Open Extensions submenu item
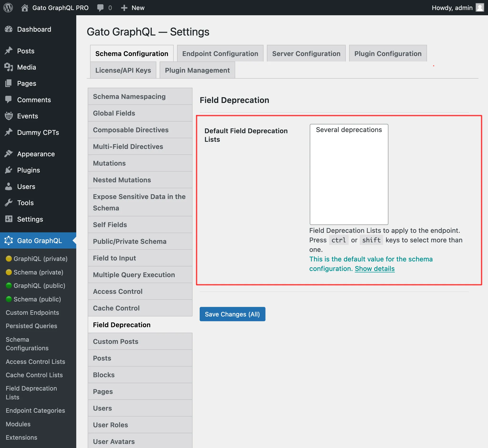The image size is (488, 448). 22,437
